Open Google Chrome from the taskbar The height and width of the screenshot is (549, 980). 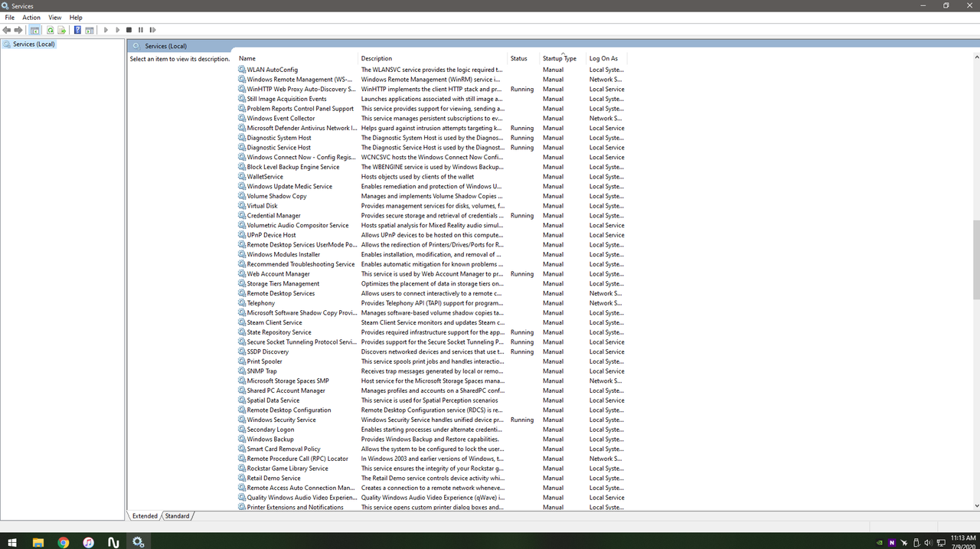point(64,541)
